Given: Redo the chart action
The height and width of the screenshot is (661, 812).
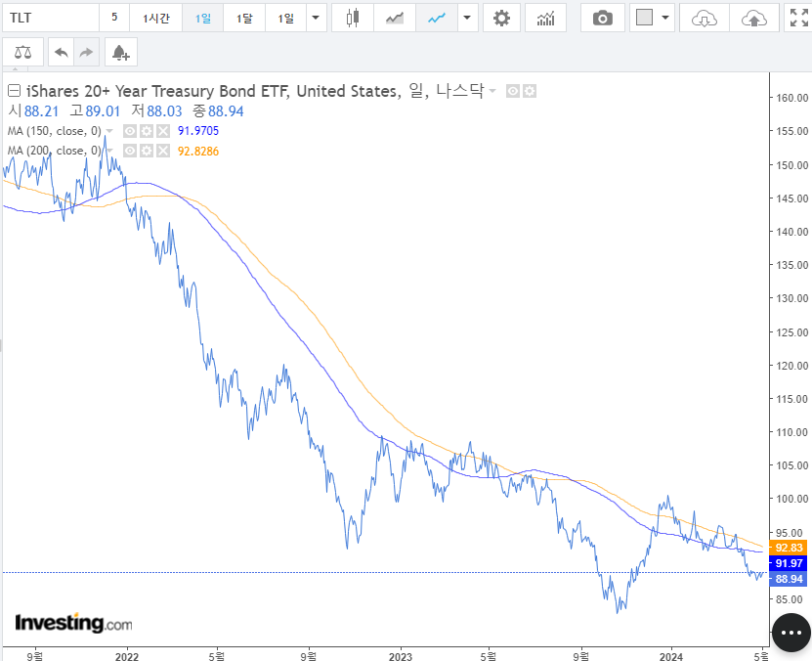Looking at the screenshot, I should [87, 52].
